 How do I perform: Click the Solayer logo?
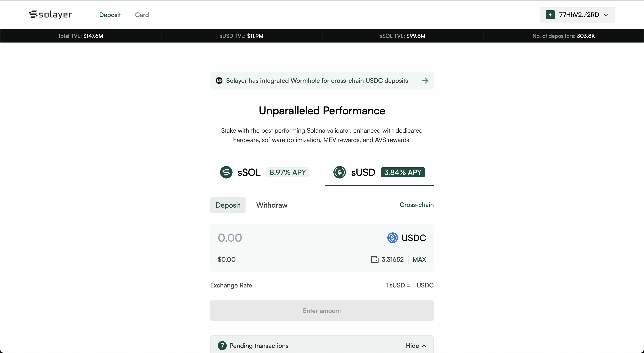50,15
